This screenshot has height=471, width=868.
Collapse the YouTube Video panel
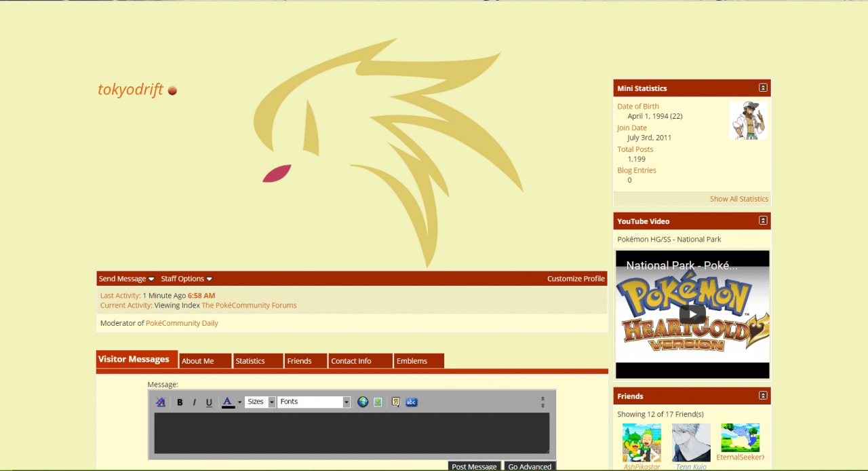[763, 221]
